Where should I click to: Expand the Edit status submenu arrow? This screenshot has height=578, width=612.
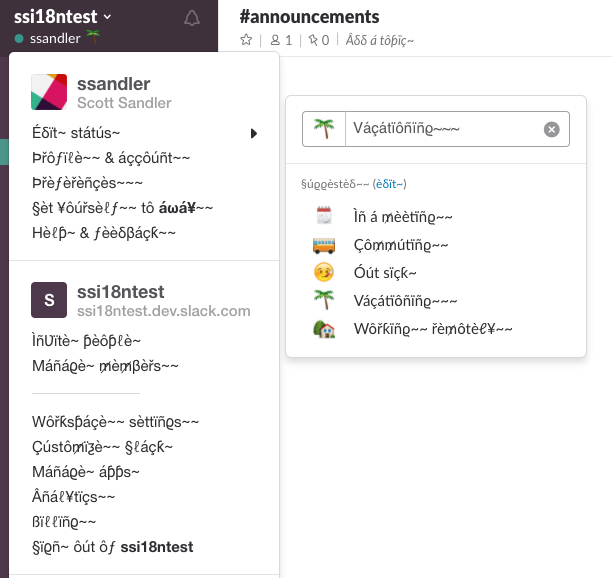click(254, 133)
